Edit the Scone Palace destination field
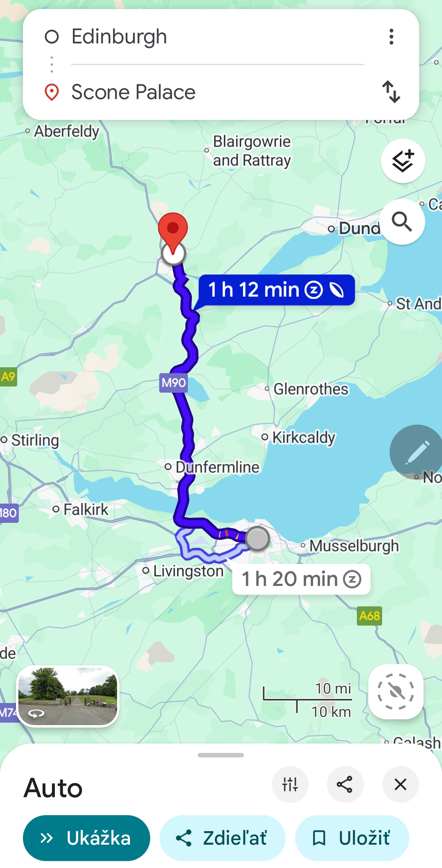Image resolution: width=442 pixels, height=868 pixels. [217, 92]
